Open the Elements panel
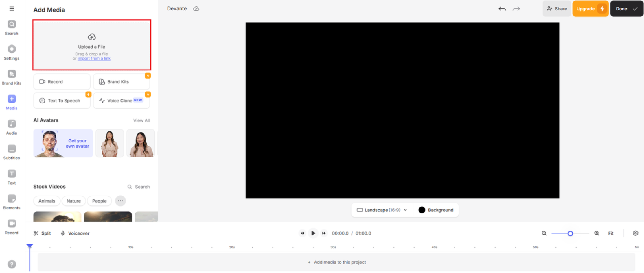 coord(12,202)
